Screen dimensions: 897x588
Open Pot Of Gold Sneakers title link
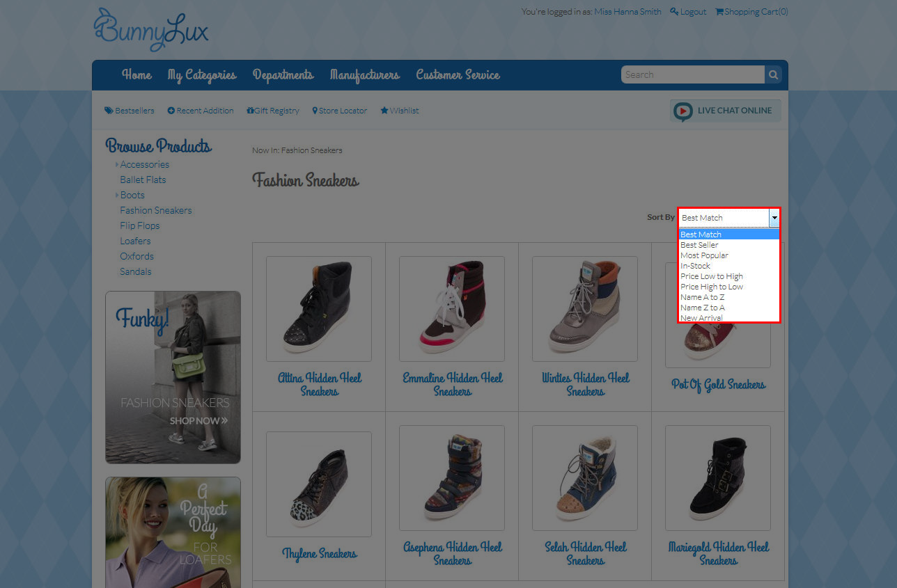click(719, 385)
